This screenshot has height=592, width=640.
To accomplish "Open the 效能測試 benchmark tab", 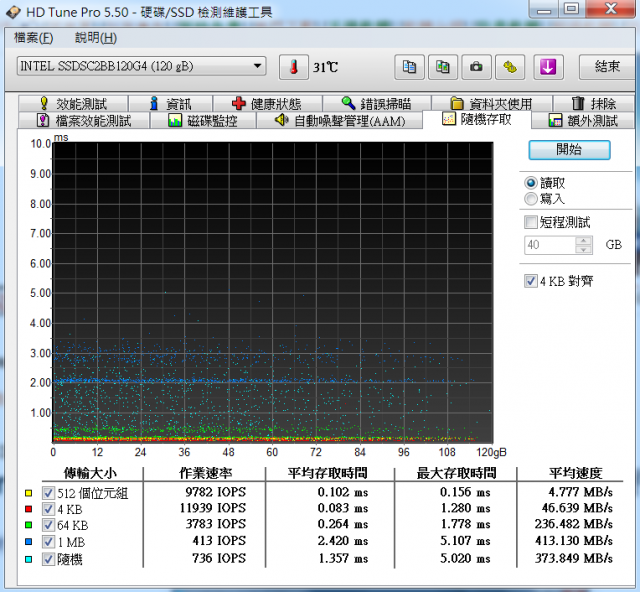I will pyautogui.click(x=73, y=104).
